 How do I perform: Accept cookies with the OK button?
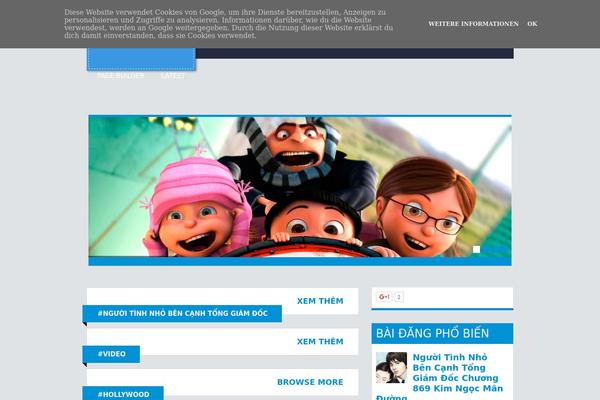coord(532,24)
